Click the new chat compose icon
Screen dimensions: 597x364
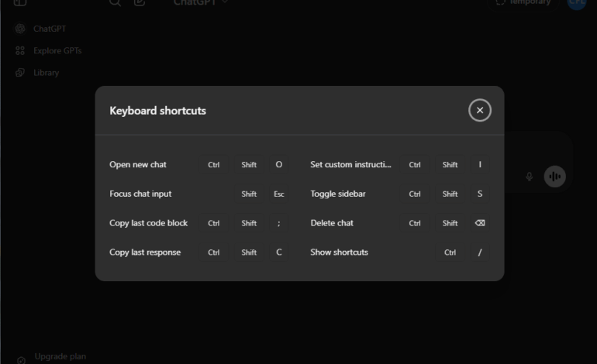point(140,2)
